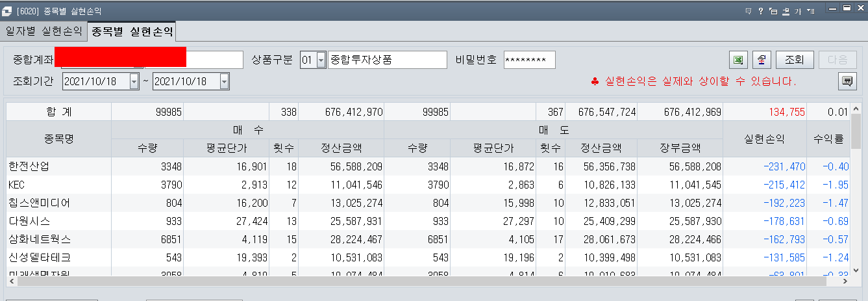868x301 pixels.
Task: Click 삼화네트웍스 sell settlement 28,061,673
Action: (x=607, y=239)
